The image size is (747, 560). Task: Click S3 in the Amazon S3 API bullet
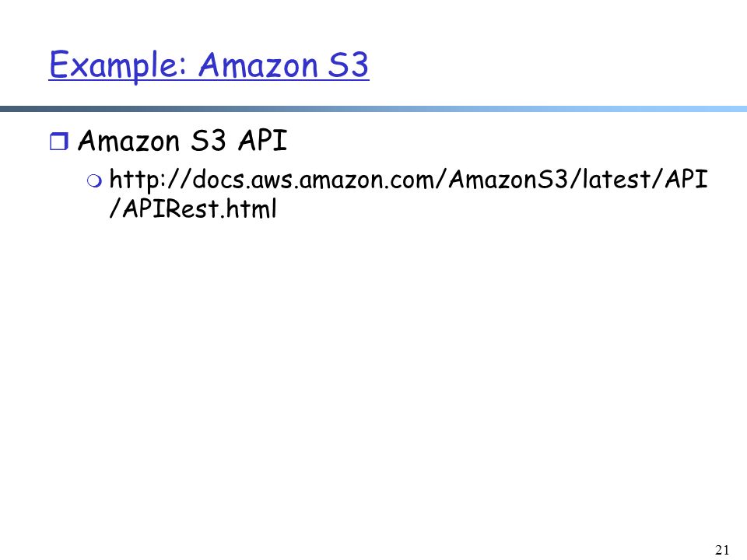(x=209, y=141)
